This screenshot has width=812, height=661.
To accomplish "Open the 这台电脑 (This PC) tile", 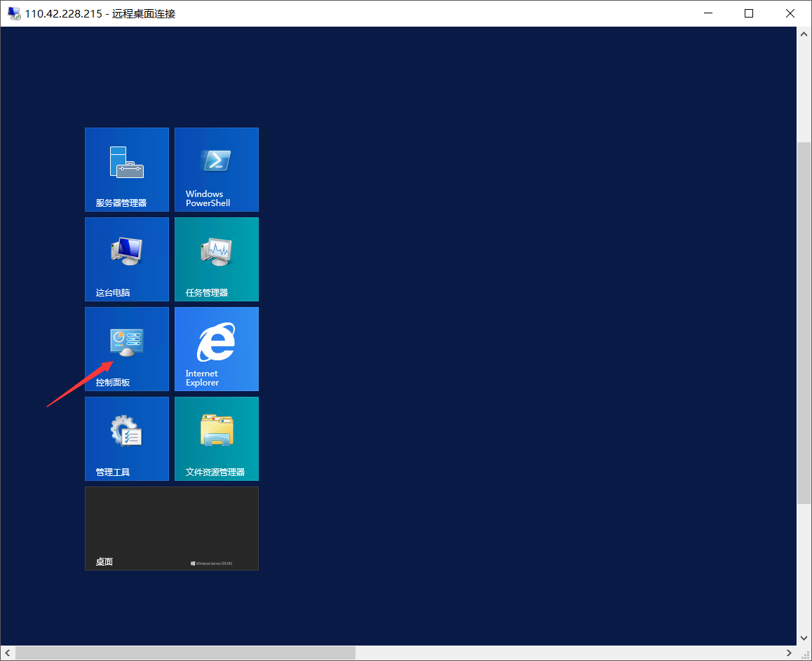I will click(x=127, y=259).
